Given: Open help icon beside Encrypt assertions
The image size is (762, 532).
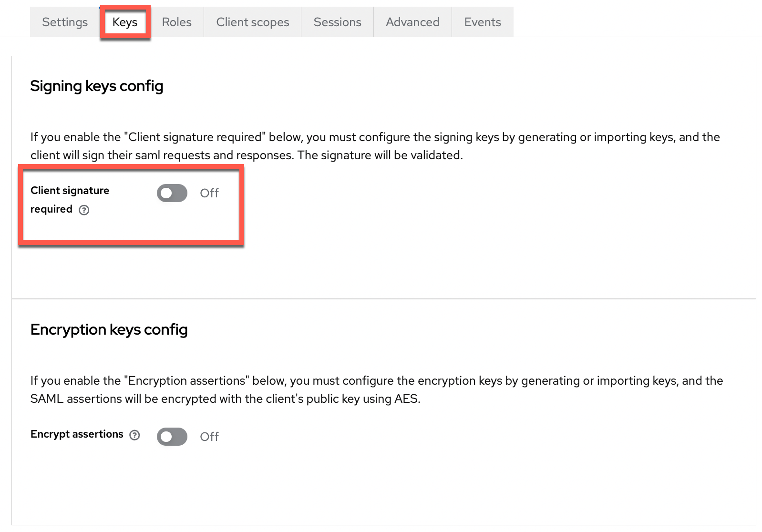Looking at the screenshot, I should (x=135, y=435).
